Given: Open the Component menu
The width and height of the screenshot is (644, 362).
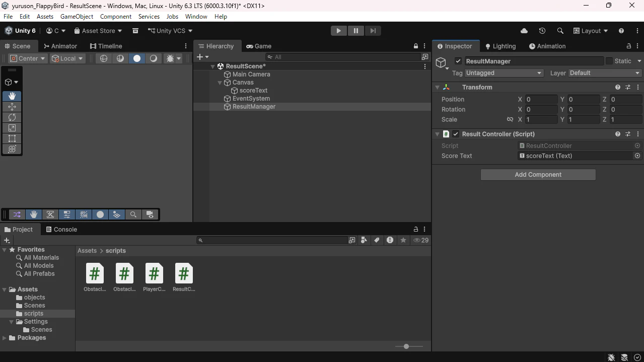Looking at the screenshot, I should click(116, 16).
